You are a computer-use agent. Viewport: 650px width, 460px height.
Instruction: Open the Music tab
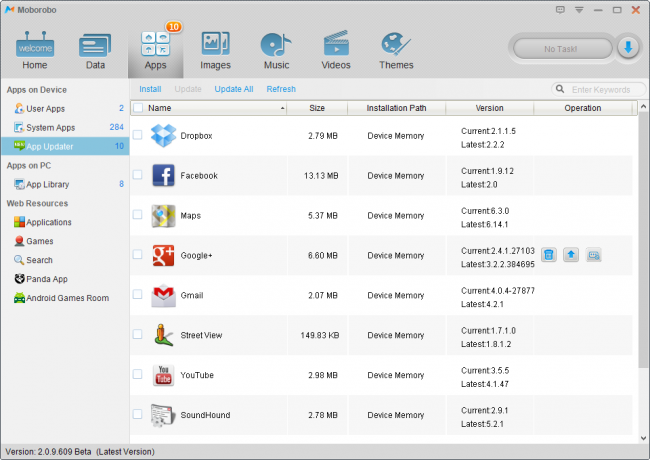[276, 51]
